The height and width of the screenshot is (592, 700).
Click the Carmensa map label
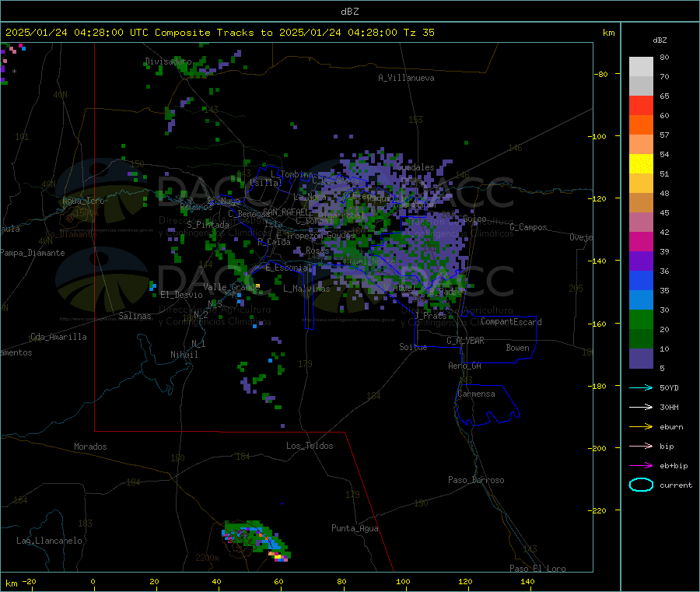click(476, 394)
